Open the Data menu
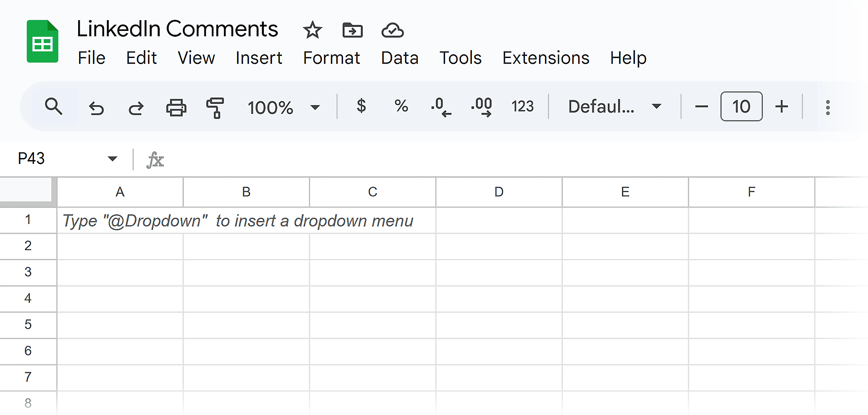This screenshot has width=868, height=415. click(x=399, y=58)
